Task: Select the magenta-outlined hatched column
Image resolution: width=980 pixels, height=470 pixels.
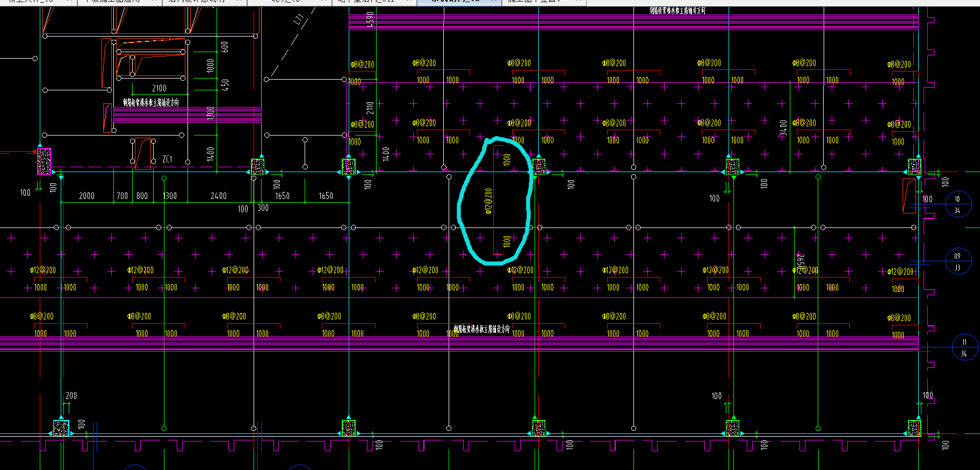Action: click(x=44, y=161)
